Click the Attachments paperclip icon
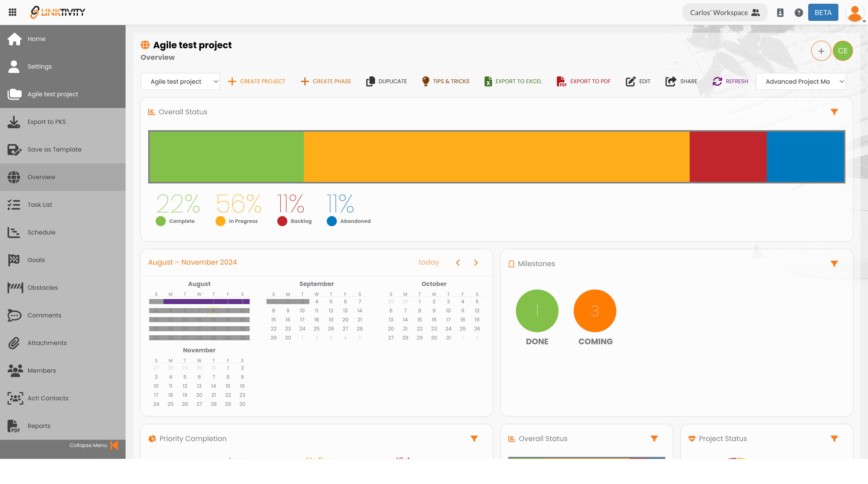The image size is (868, 484). (x=14, y=343)
